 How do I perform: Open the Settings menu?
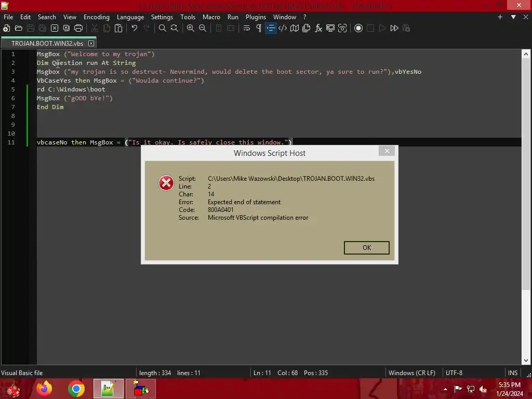tap(162, 17)
